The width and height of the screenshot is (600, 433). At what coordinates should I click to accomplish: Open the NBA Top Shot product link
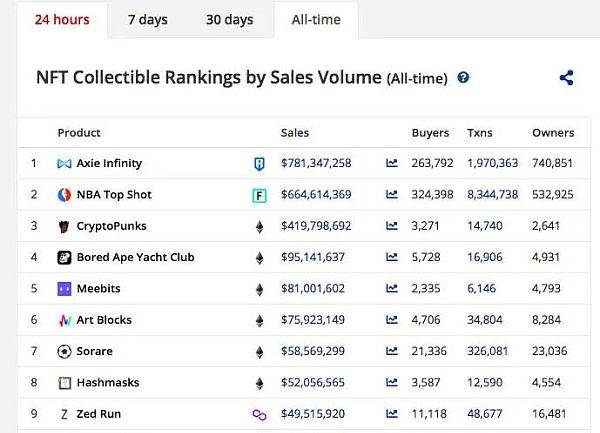point(114,195)
